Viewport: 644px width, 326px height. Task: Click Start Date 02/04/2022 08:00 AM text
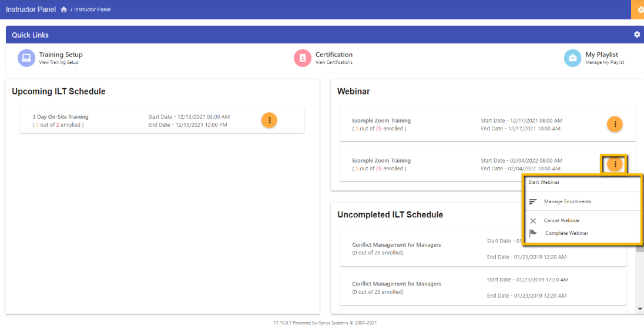(522, 160)
